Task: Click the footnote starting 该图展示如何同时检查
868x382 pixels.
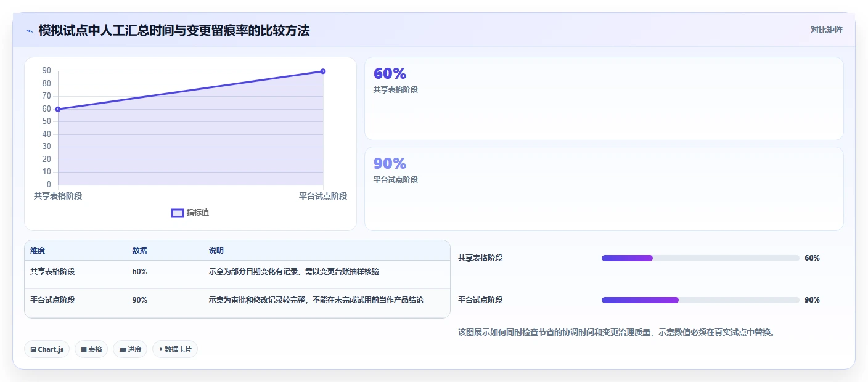Action: click(616, 332)
